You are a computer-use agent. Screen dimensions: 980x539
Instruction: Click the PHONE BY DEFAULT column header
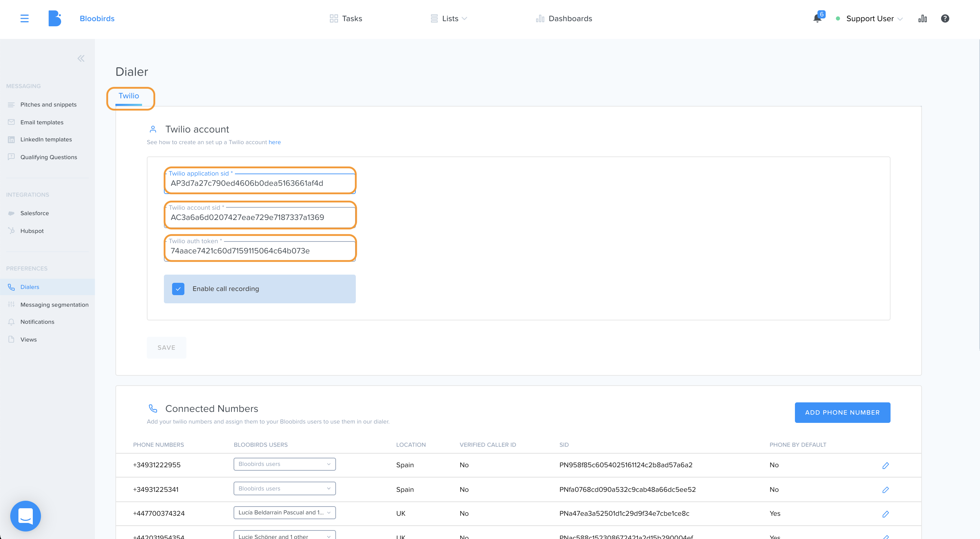tap(798, 445)
